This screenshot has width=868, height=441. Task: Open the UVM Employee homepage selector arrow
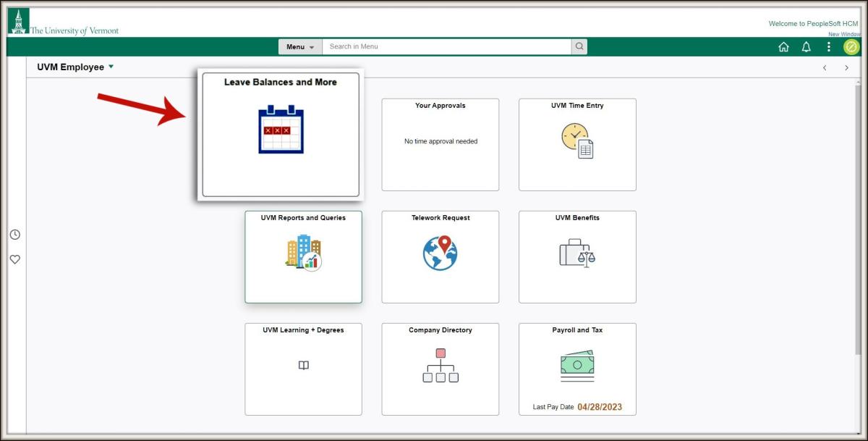[x=111, y=66]
